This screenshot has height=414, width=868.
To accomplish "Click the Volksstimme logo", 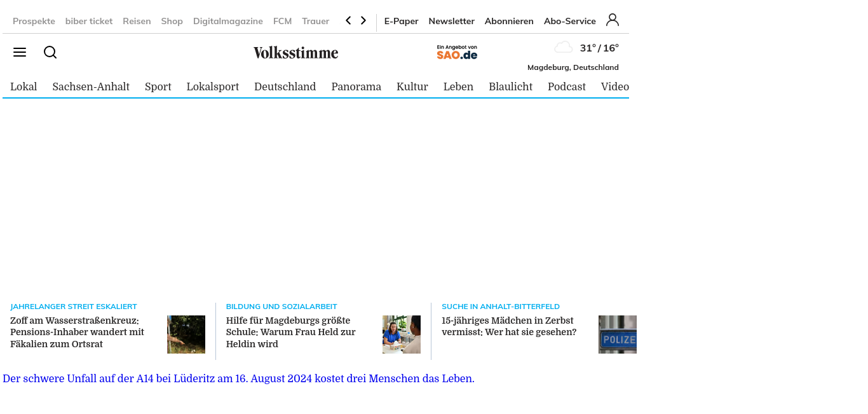I will pos(296,53).
